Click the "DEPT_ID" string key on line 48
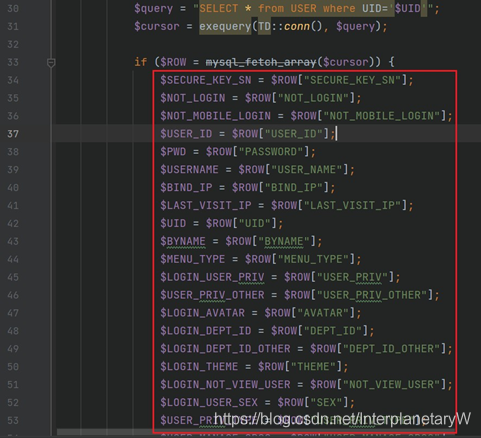 333,331
